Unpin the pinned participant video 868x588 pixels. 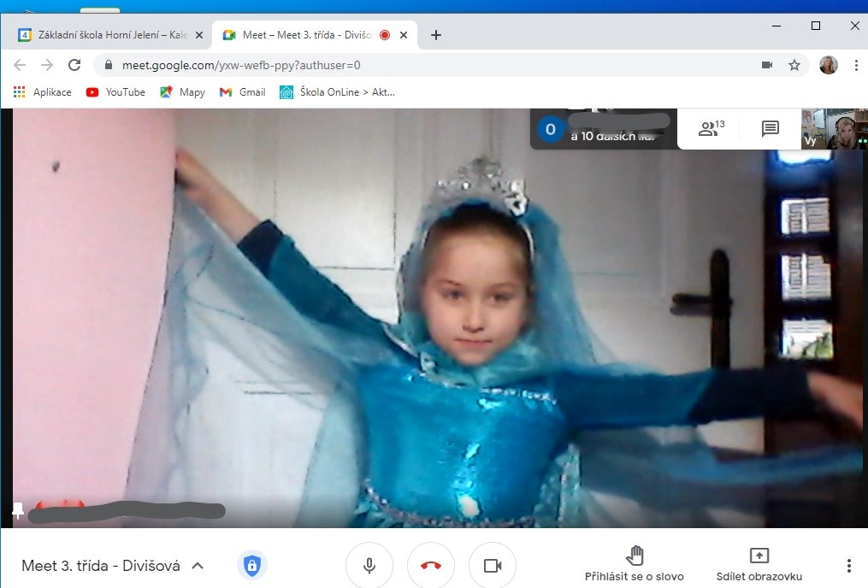(18, 511)
